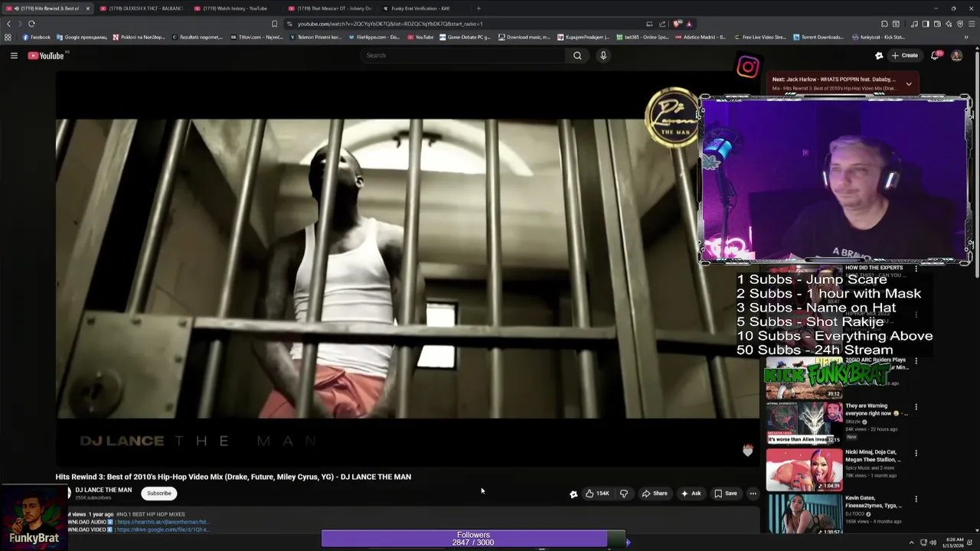Open options for Nicki Minaj mix video
Screen dimensions: 980x551
tap(916, 453)
